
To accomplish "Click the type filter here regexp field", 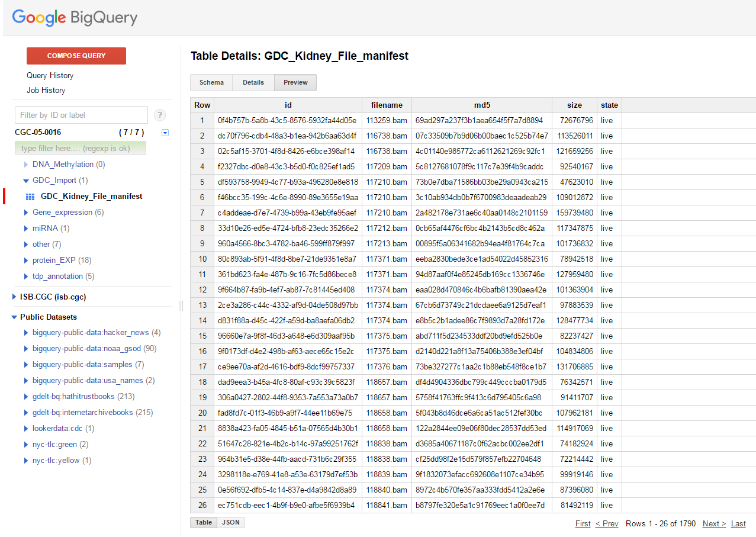I will coord(81,148).
